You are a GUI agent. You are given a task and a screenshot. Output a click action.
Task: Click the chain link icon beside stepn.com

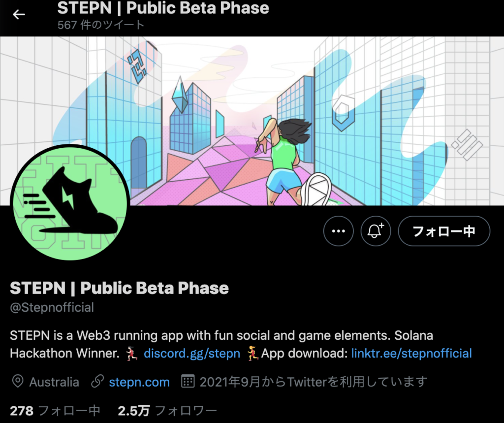[97, 382]
